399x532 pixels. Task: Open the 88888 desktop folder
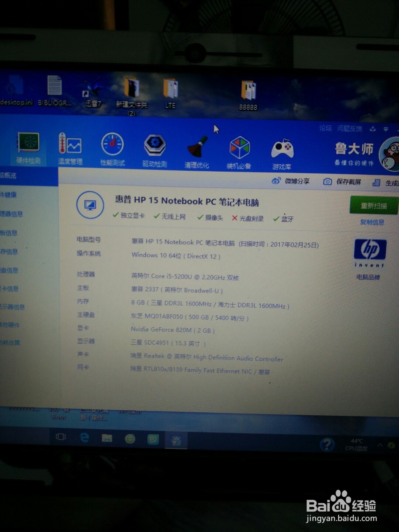248,96
